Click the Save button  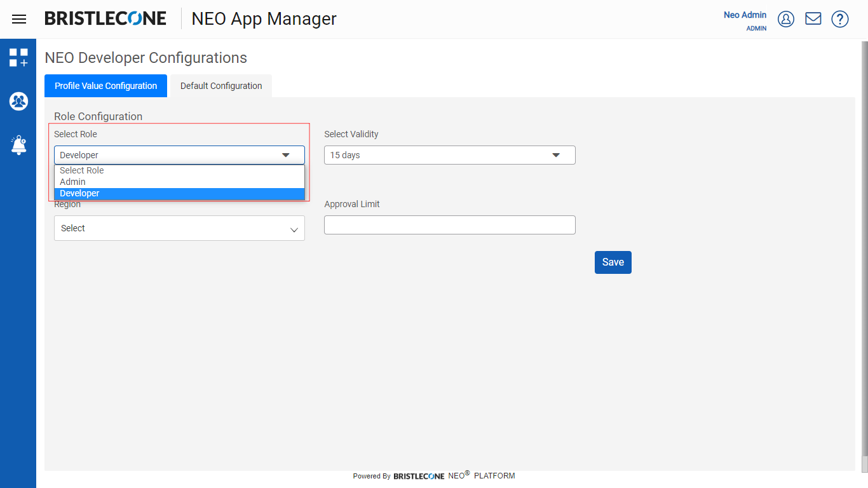pos(613,262)
